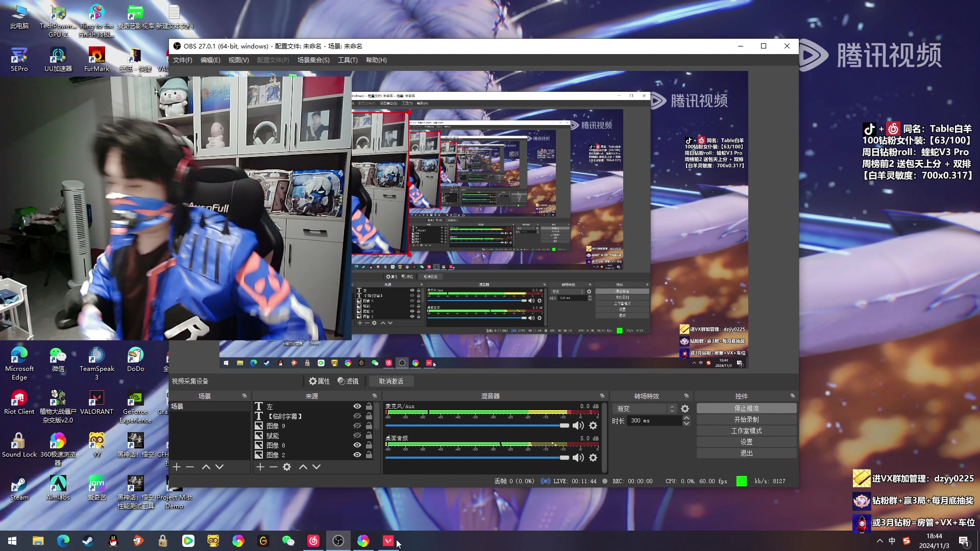Remove the selected scene with minus icon
980x551 pixels.
pos(190,467)
